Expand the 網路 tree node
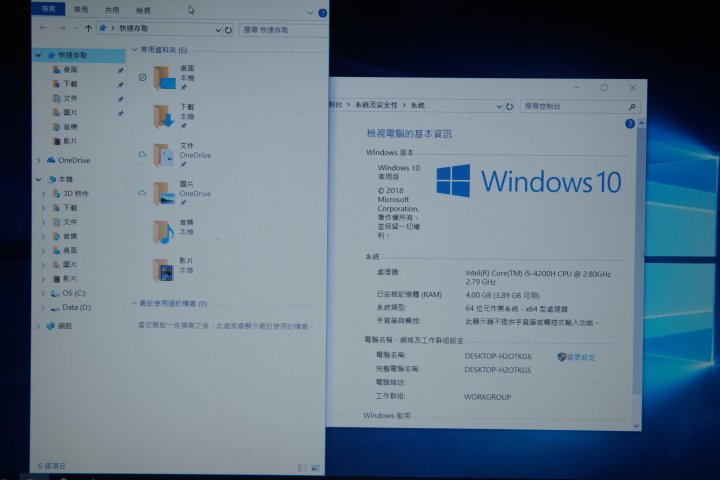The image size is (720, 480). click(39, 326)
